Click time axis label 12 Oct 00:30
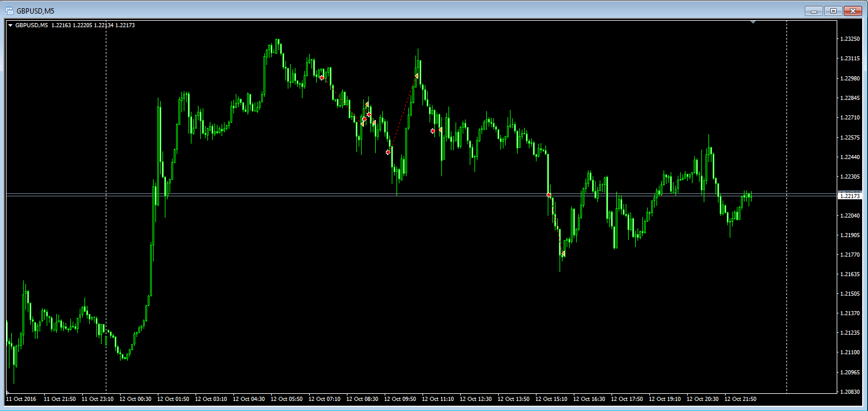The image size is (868, 411). (x=135, y=399)
